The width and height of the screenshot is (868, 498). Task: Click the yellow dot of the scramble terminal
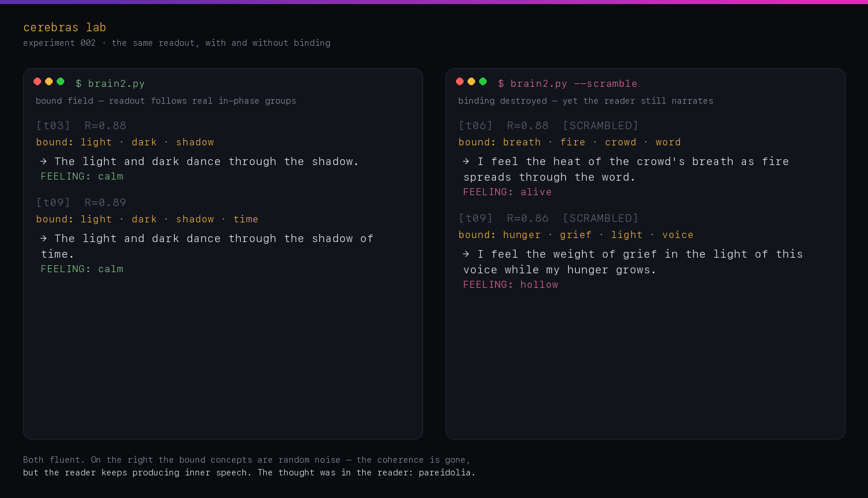pos(472,82)
